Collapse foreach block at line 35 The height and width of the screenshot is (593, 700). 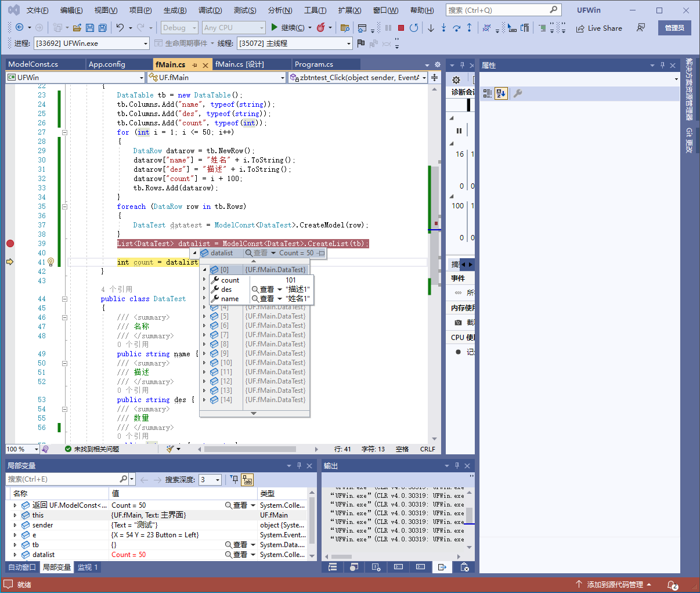(x=64, y=207)
